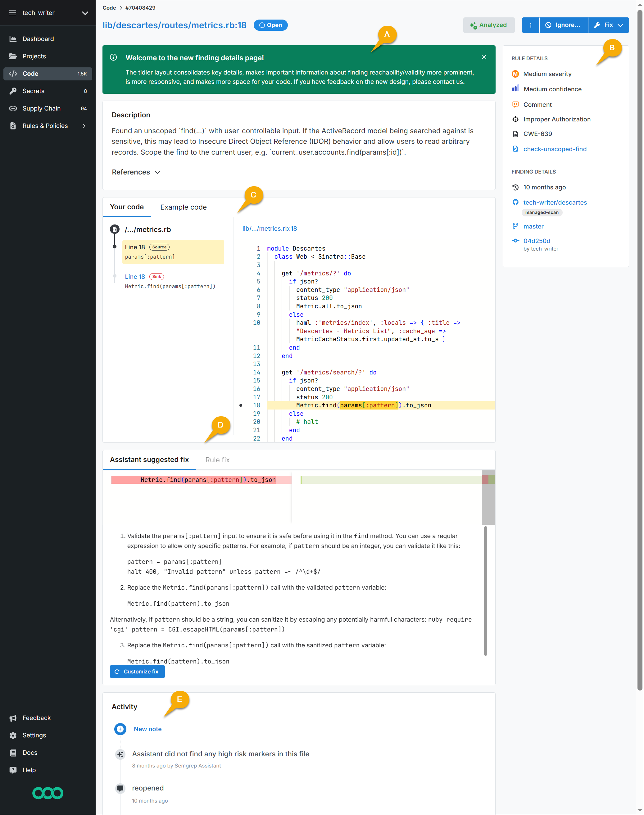Expand the References section
Image resolution: width=644 pixels, height=815 pixels.
click(136, 172)
